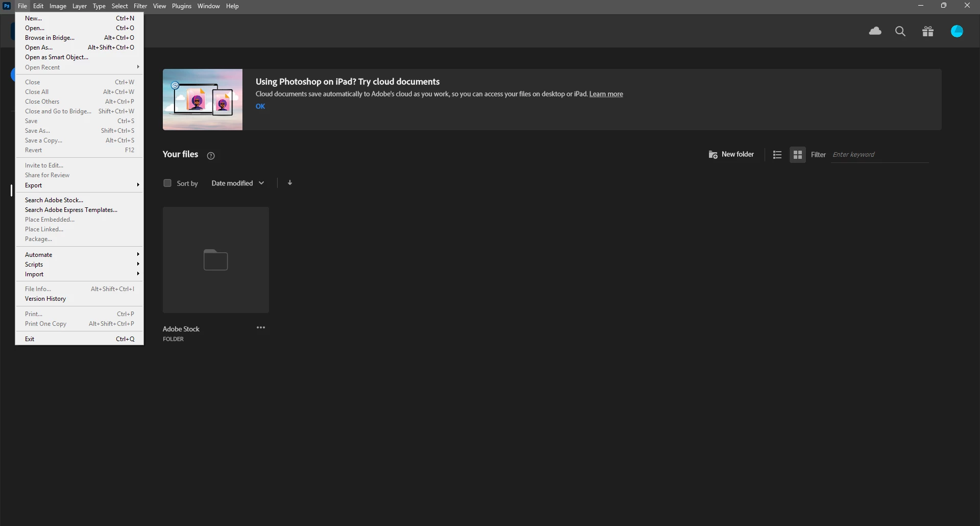Open the Plugins menu

tap(182, 6)
